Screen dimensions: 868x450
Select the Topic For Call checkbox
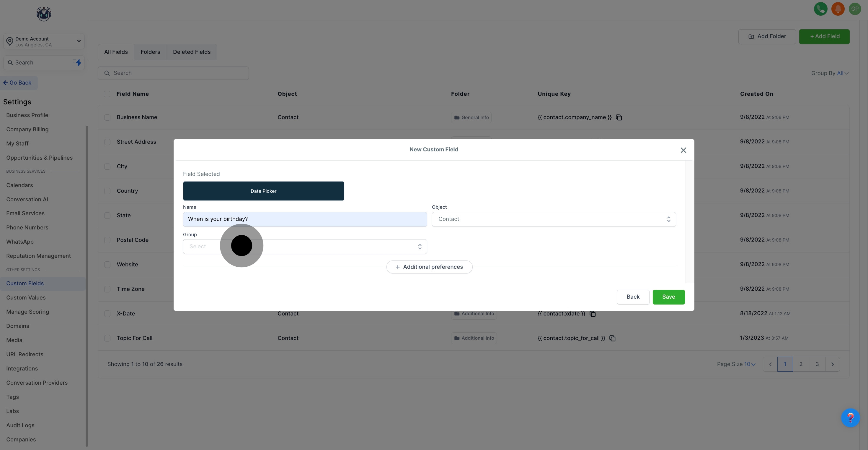(107, 338)
